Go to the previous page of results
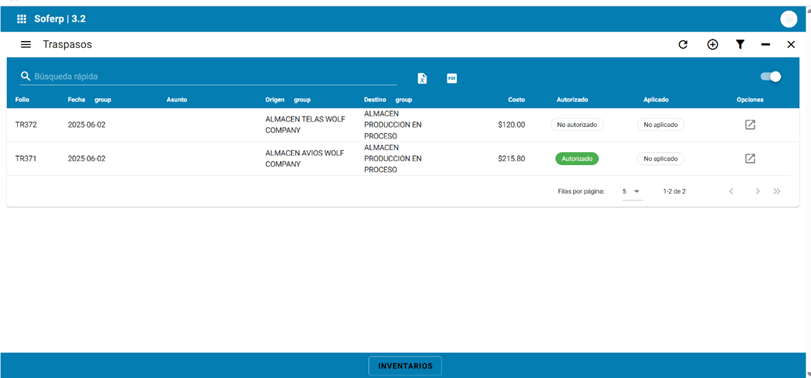811x378 pixels. (x=731, y=191)
